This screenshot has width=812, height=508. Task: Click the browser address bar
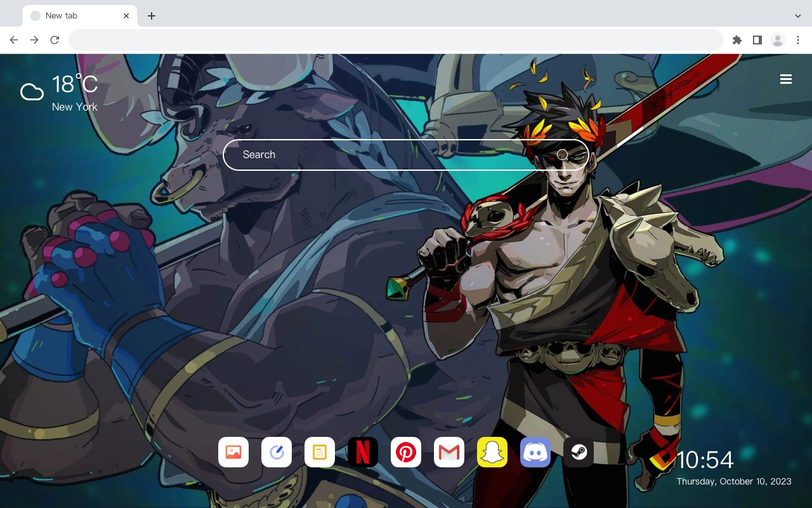(396, 40)
